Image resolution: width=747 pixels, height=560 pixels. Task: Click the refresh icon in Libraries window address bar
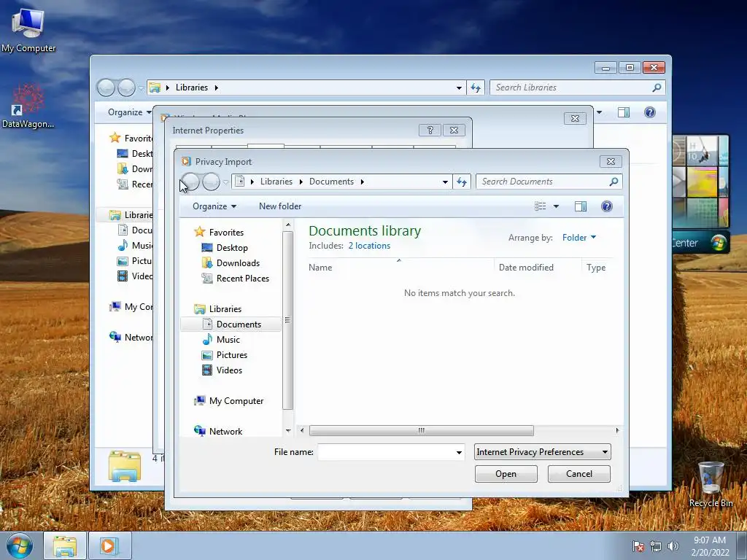tap(476, 87)
